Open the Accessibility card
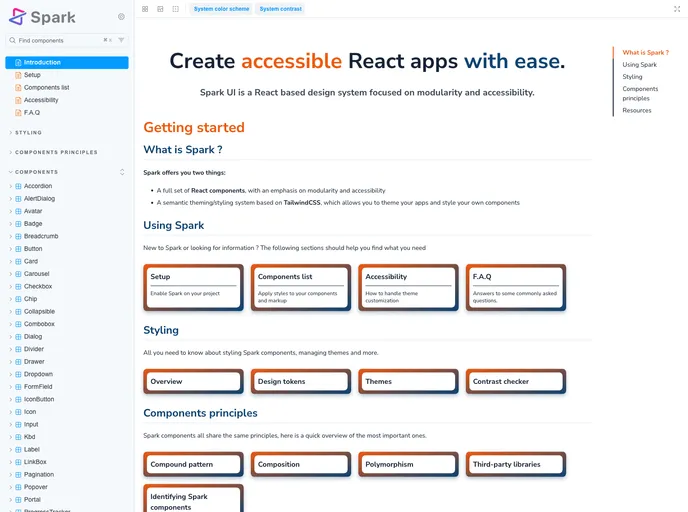688x512 pixels. pyautogui.click(x=408, y=288)
